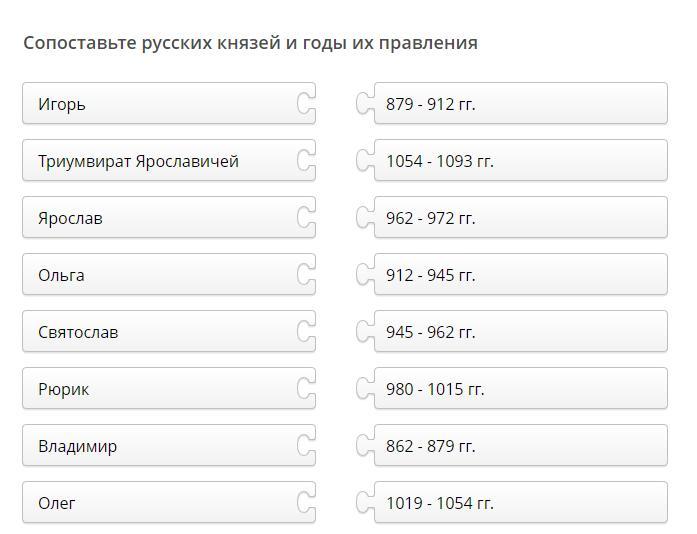Select the 879 - 912 гг. answer

coord(520,104)
